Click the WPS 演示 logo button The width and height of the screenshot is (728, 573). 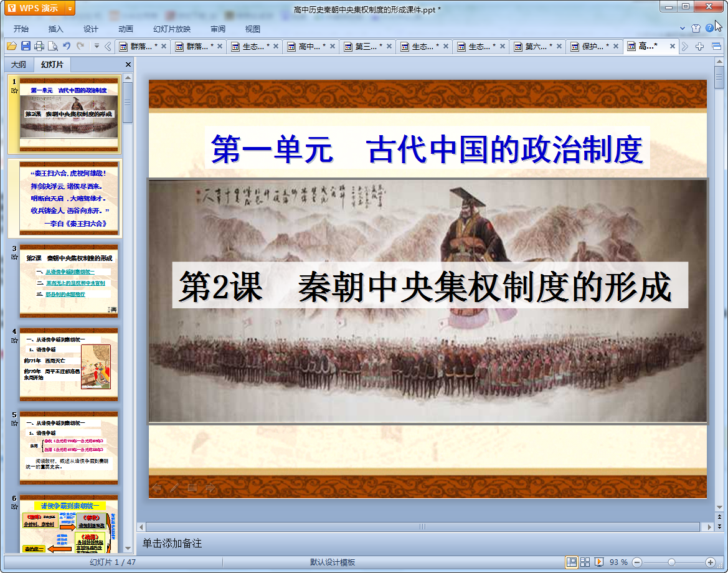(35, 8)
